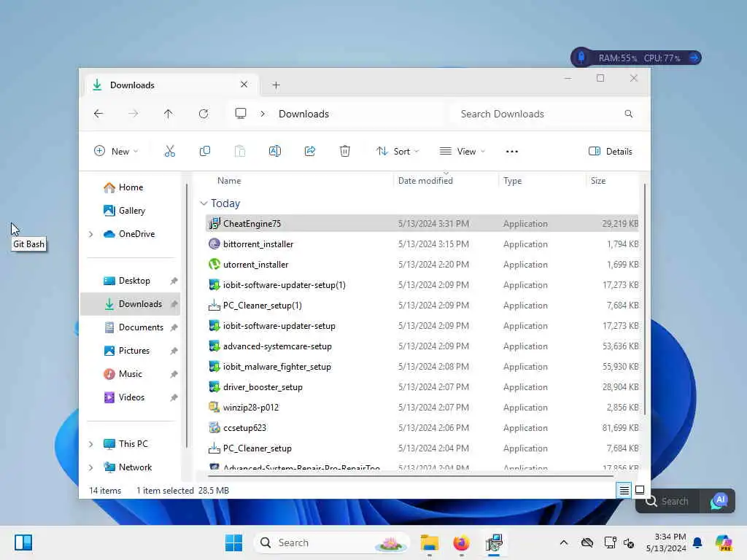Add a new tab with plus button
Image resolution: width=747 pixels, height=560 pixels.
pyautogui.click(x=276, y=85)
